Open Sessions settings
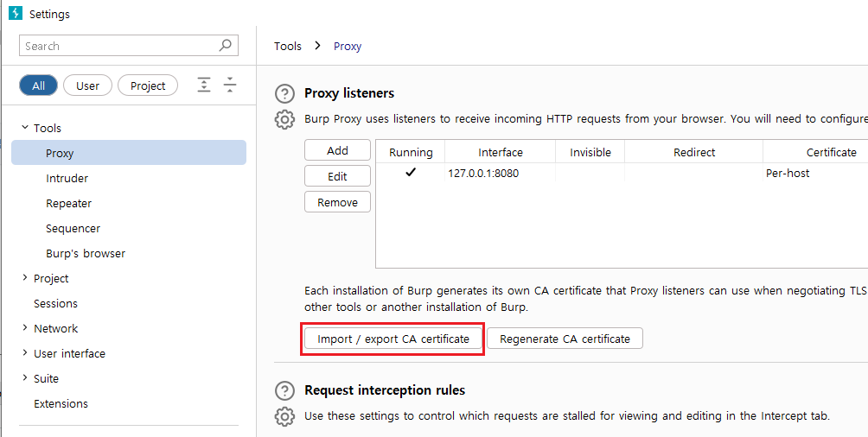The image size is (868, 437). click(x=55, y=303)
